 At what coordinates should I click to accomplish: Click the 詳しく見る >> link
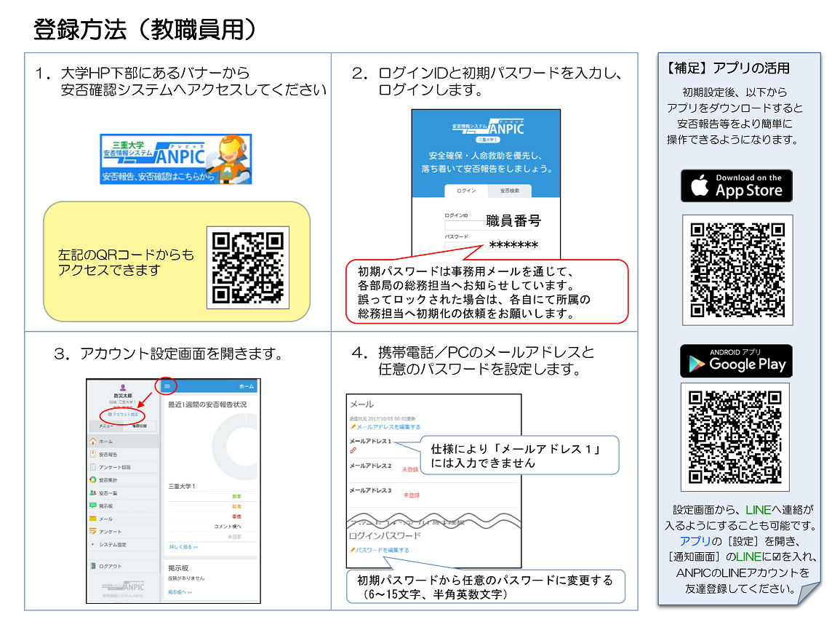coord(183,546)
